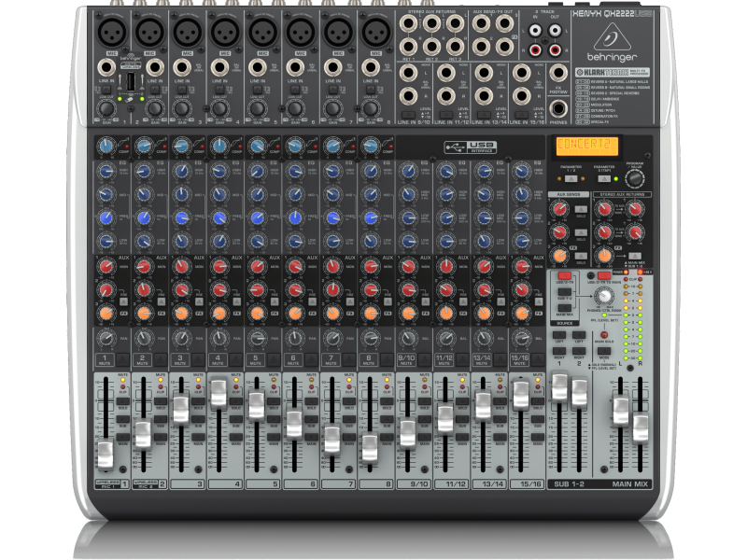This screenshot has height=560, width=747.
Task: Click the red 2-track input RCA jack
Action: pyautogui.click(x=536, y=49)
